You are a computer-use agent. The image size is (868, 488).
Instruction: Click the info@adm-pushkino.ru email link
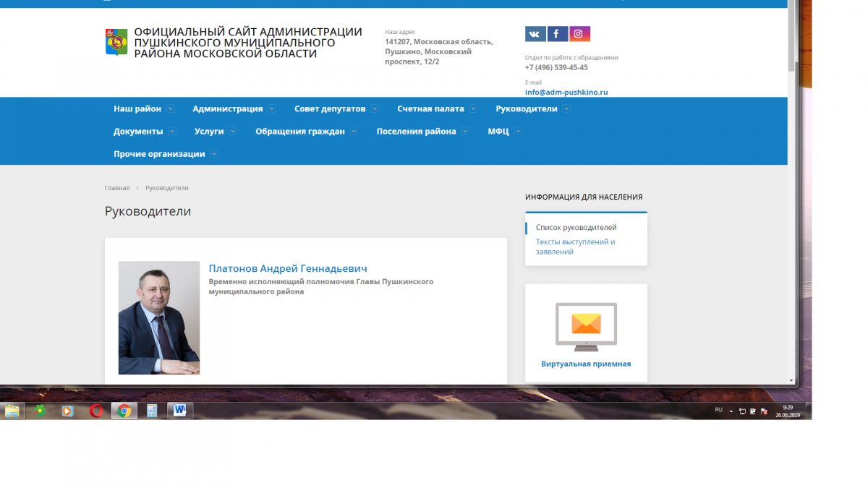[566, 93]
